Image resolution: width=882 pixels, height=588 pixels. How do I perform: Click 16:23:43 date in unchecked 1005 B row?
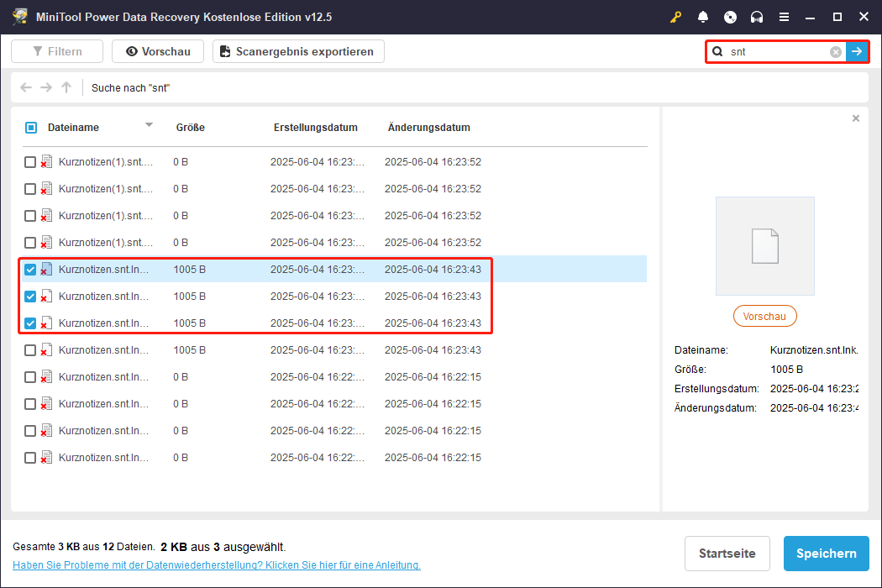coord(433,350)
